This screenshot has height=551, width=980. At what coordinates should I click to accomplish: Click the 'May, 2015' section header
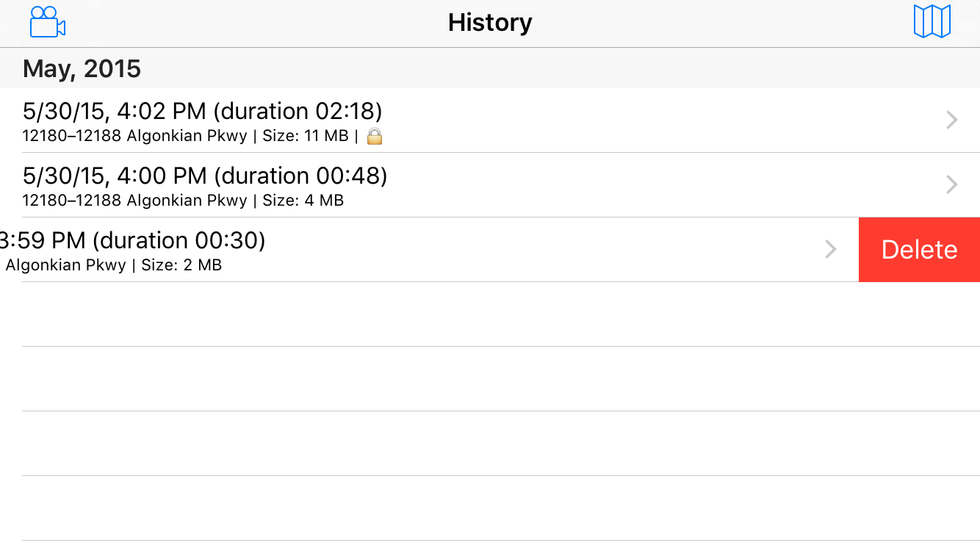tap(82, 69)
